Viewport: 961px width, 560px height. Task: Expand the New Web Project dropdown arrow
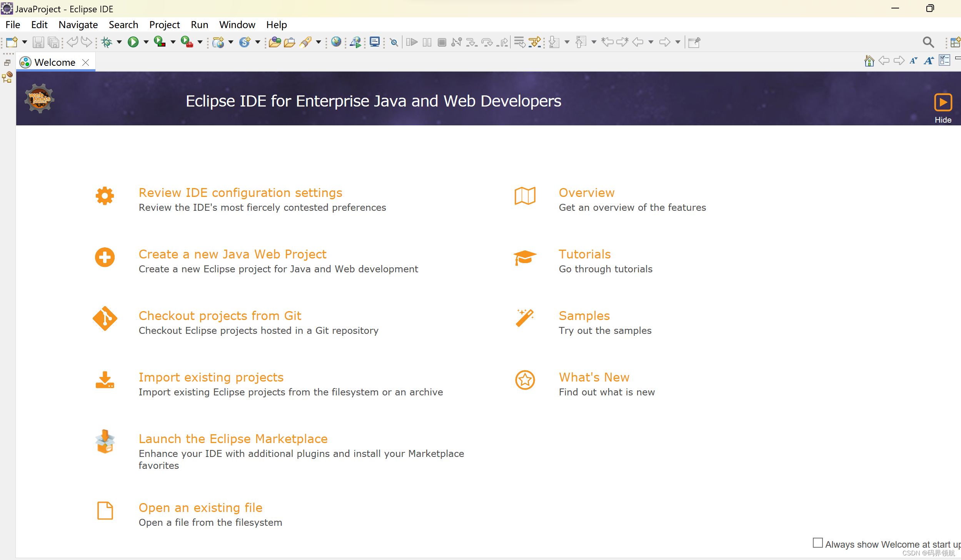(x=231, y=42)
